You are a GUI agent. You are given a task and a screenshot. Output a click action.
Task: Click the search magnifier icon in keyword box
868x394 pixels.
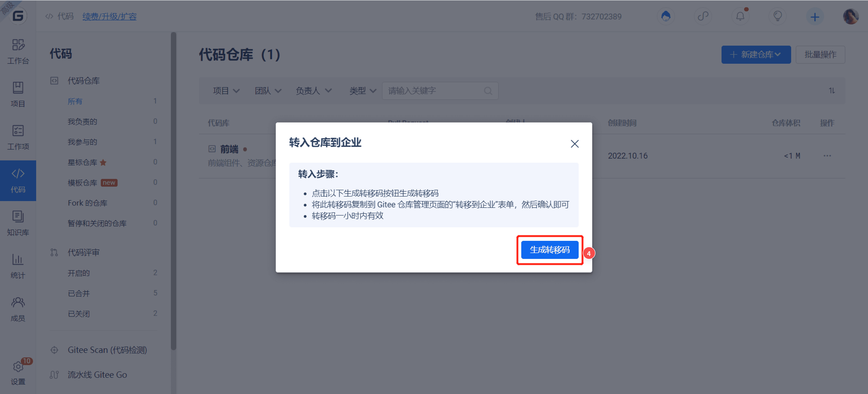coord(488,91)
